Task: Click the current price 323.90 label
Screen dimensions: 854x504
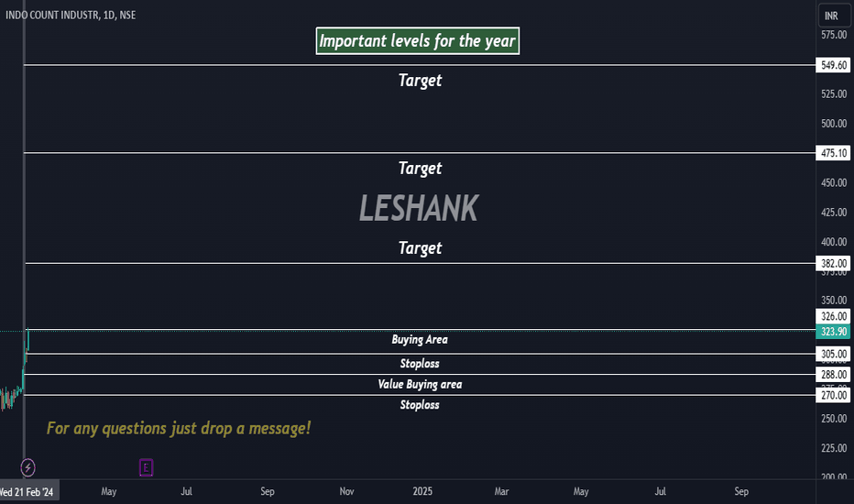Action: (833, 332)
